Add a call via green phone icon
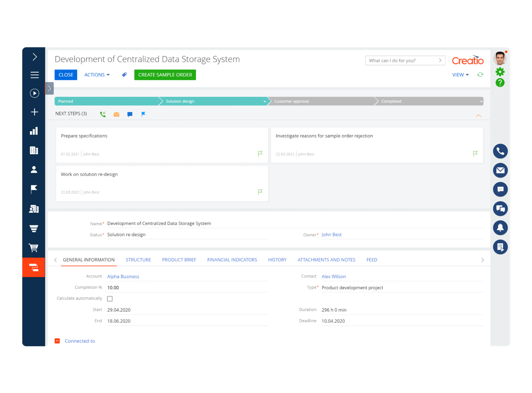Viewport: 532px width, 393px height. [103, 114]
